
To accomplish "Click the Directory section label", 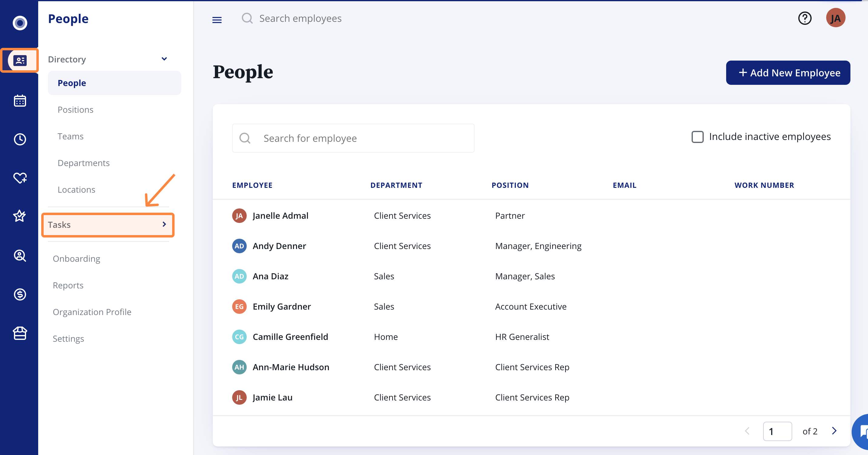I will pos(67,59).
